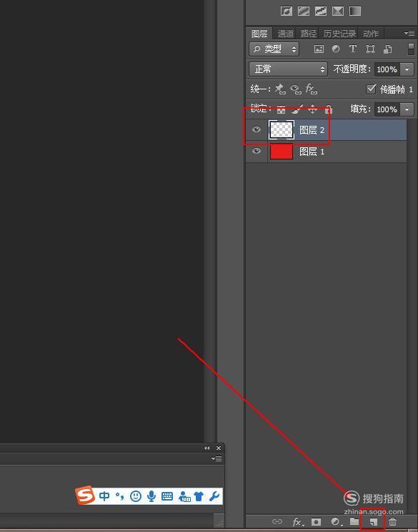Image resolution: width=418 pixels, height=532 pixels.
Task: Click the unify layer position icon
Action: pos(280,89)
